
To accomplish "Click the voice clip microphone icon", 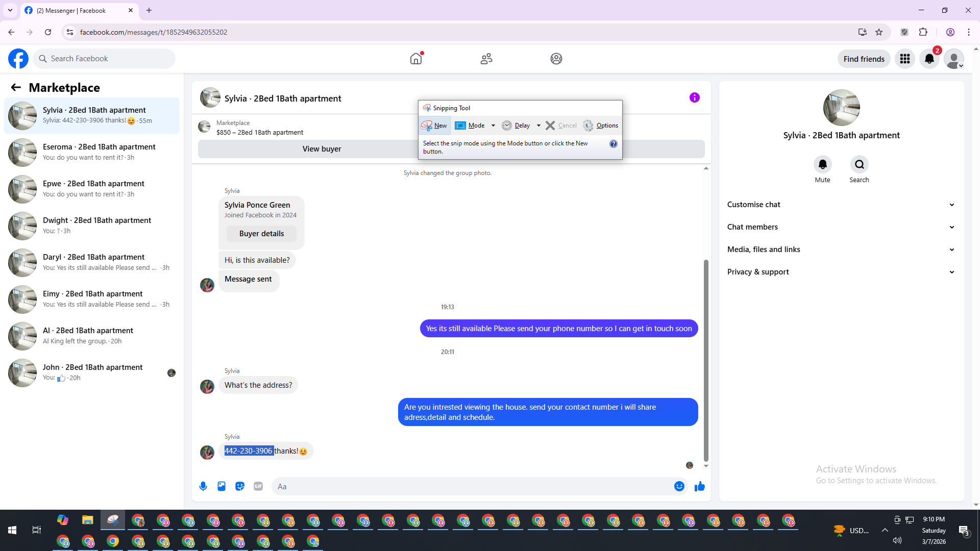I will [203, 486].
